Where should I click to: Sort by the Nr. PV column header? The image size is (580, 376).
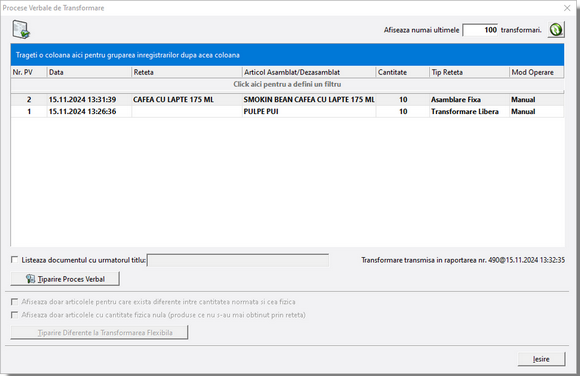[x=29, y=72]
